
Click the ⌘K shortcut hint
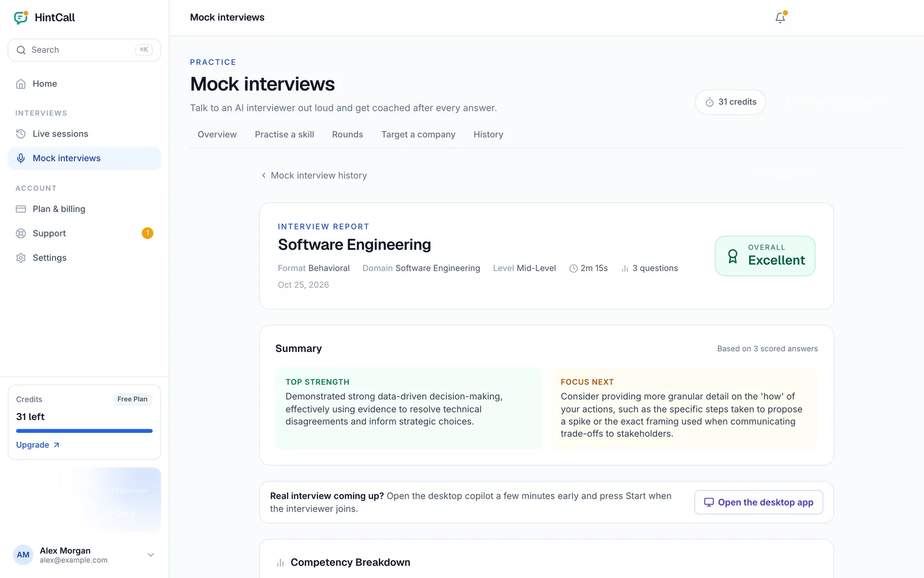(x=144, y=50)
